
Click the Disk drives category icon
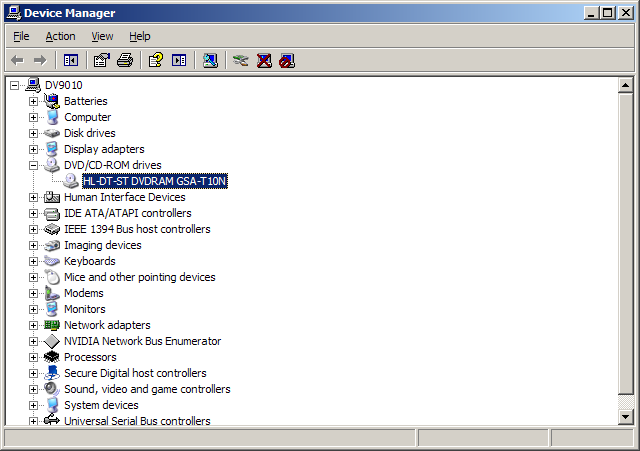point(52,133)
